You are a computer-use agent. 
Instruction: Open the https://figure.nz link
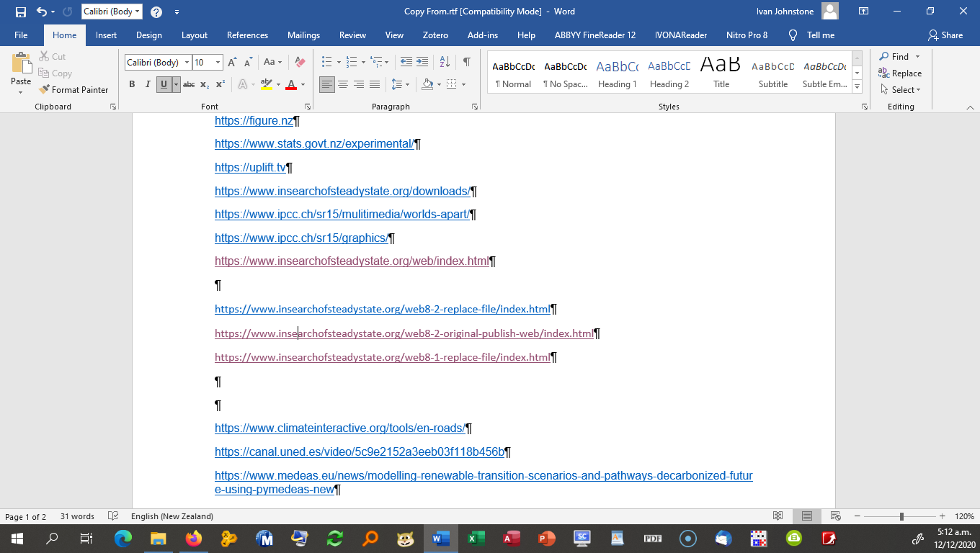click(254, 120)
